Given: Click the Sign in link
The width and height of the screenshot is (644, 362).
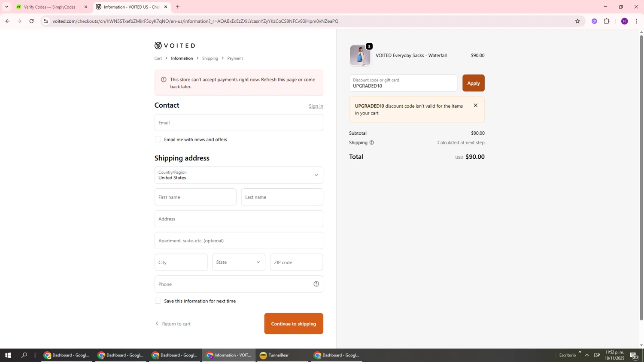Looking at the screenshot, I should (316, 106).
